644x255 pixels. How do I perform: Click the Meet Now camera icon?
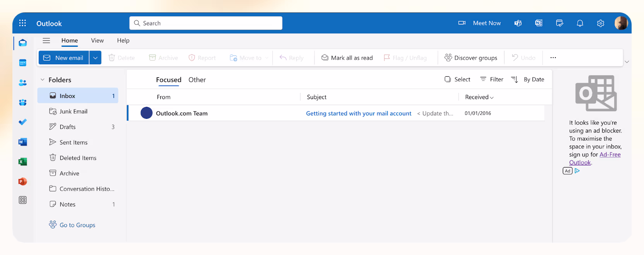pos(462,23)
